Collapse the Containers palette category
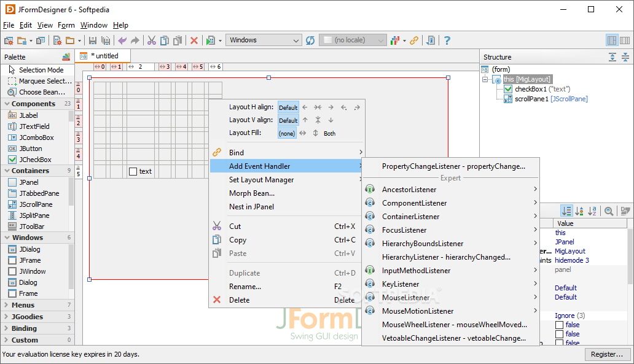 [7, 171]
